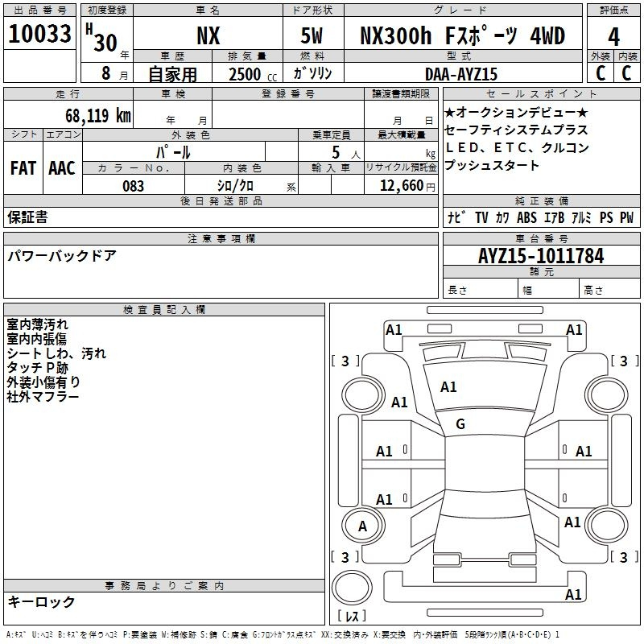Click the door type 5W value

pyautogui.click(x=312, y=35)
